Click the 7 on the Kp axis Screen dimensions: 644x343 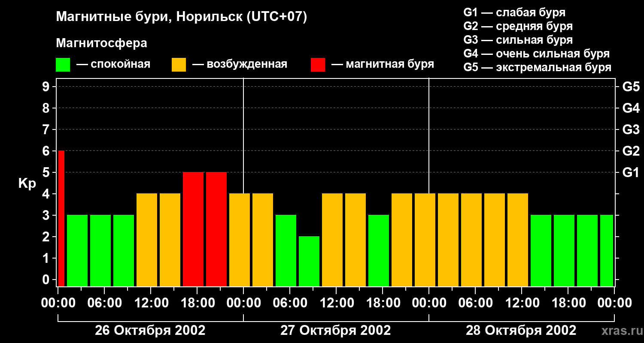click(47, 129)
